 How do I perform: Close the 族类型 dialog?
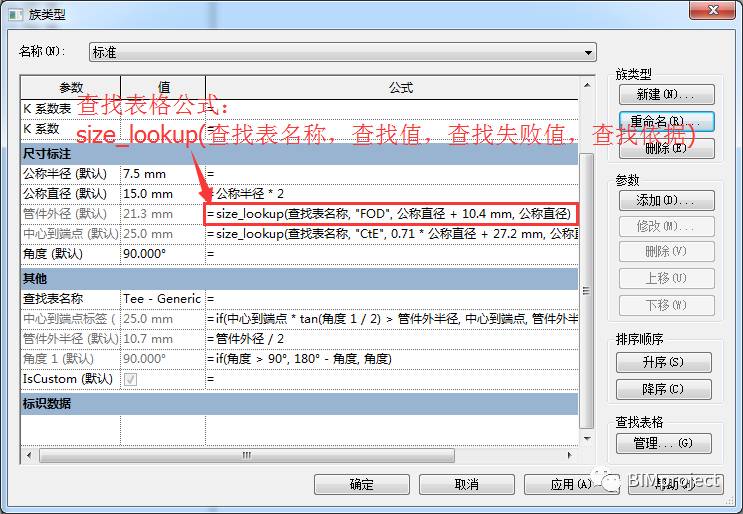[713, 10]
